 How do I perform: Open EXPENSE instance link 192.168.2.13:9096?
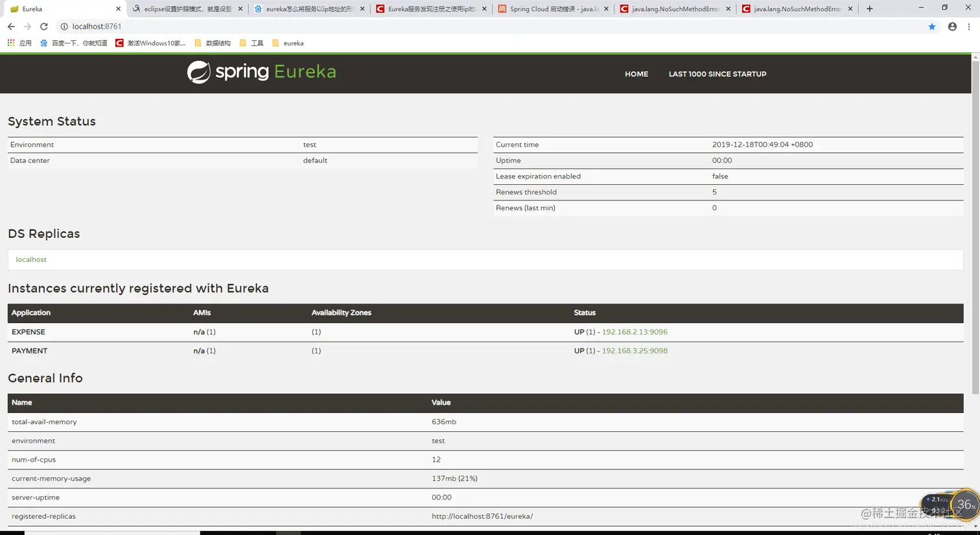(x=635, y=332)
